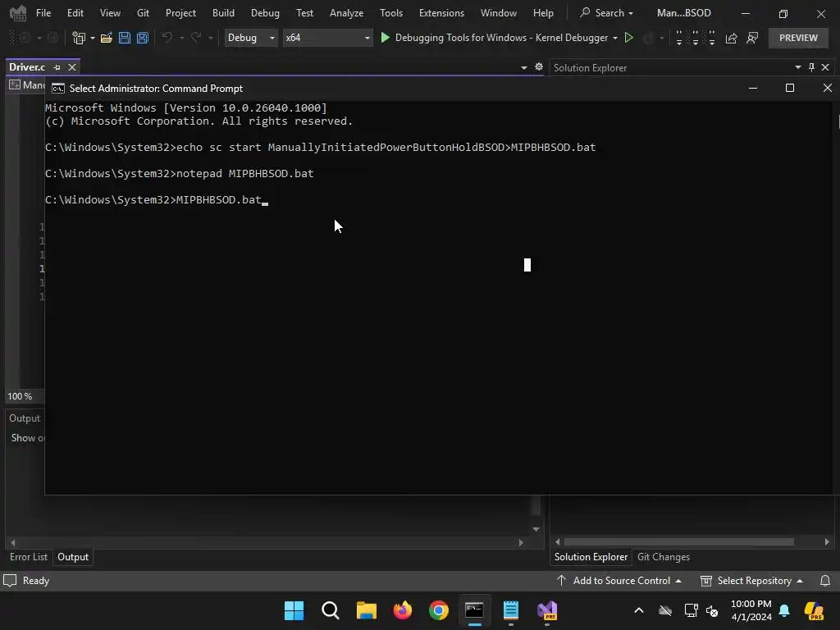
Task: Open the Build menu
Action: [223, 13]
